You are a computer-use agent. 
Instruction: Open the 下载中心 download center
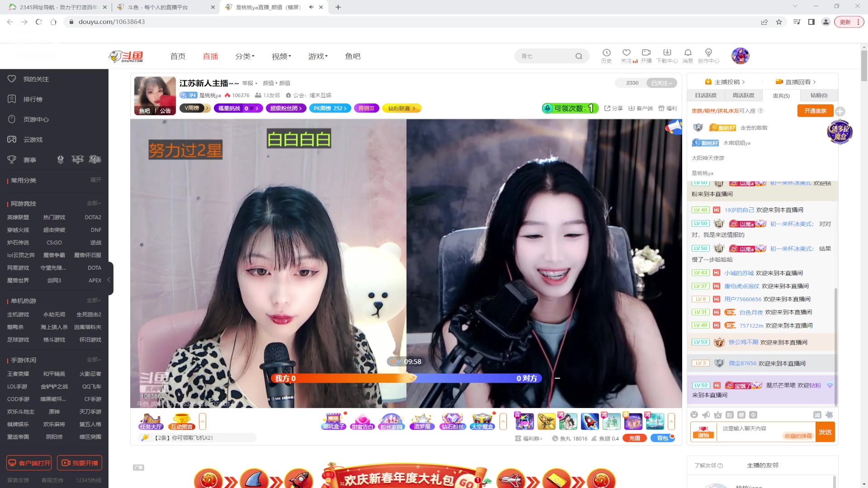(667, 55)
